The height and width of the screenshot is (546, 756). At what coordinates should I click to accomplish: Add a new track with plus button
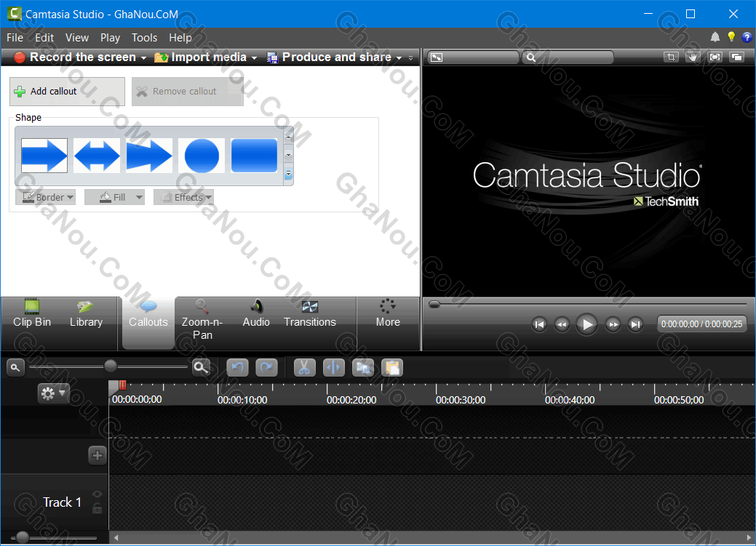point(97,455)
